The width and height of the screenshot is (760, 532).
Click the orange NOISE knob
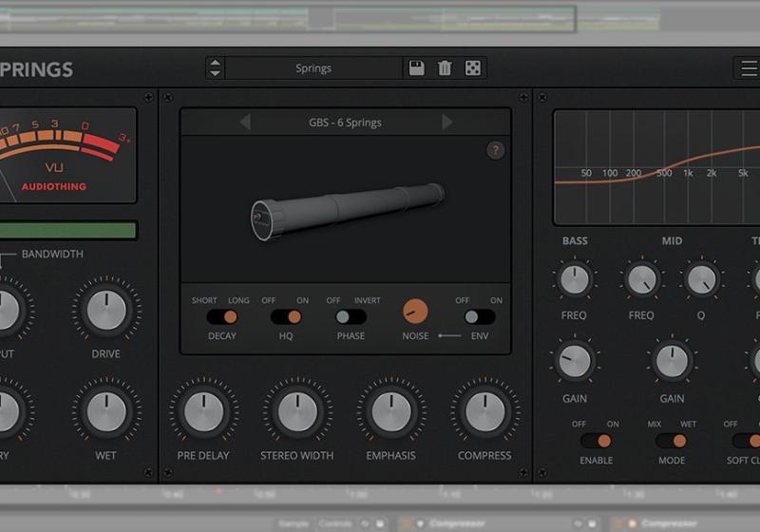415,311
